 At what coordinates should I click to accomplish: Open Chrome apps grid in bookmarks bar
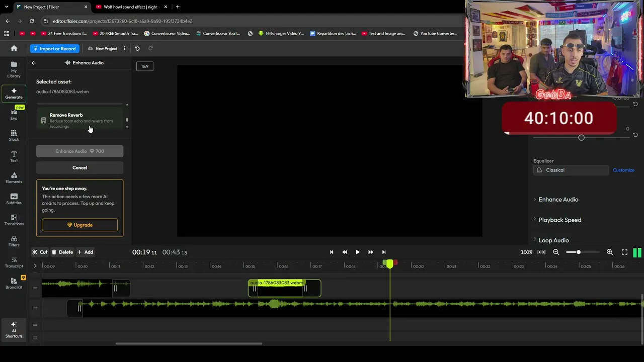(x=7, y=33)
